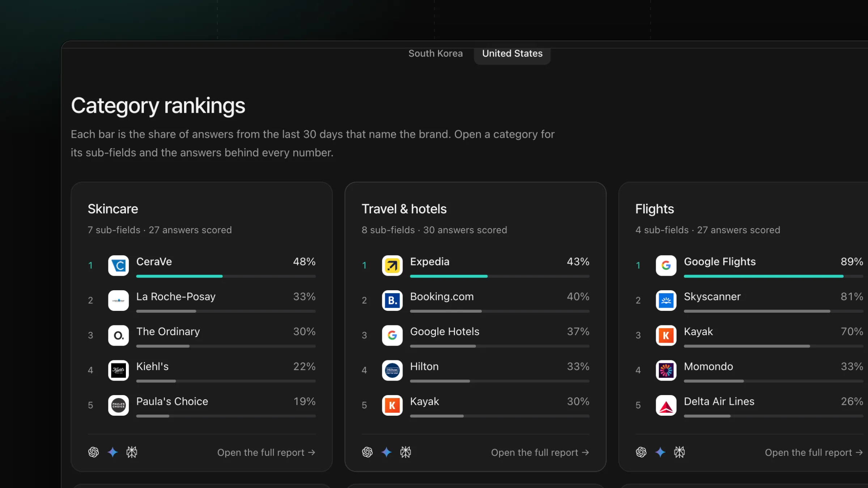Open the Travel & hotels category title
The width and height of the screenshot is (868, 488).
pyautogui.click(x=404, y=209)
